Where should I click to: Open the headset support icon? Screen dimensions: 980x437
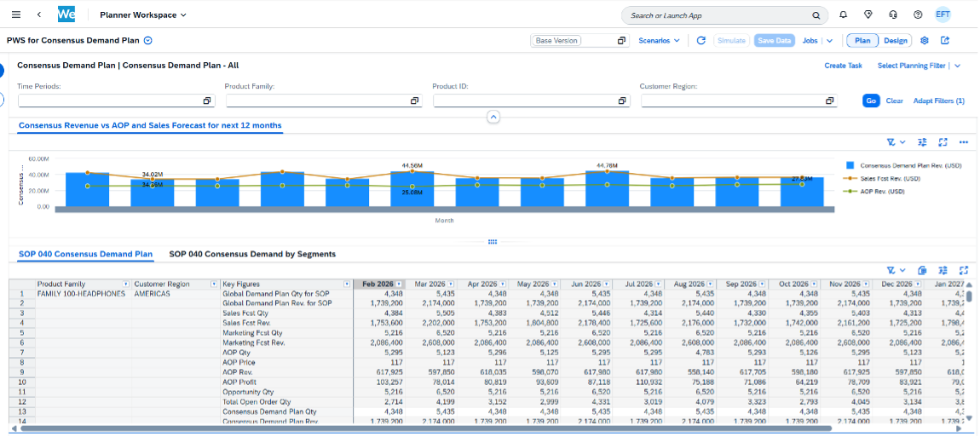click(x=892, y=15)
